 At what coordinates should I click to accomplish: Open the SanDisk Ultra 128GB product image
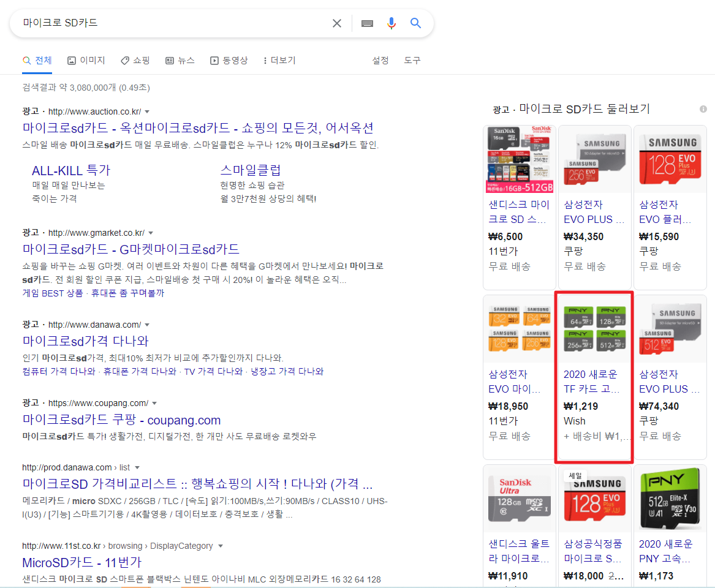tap(520, 499)
